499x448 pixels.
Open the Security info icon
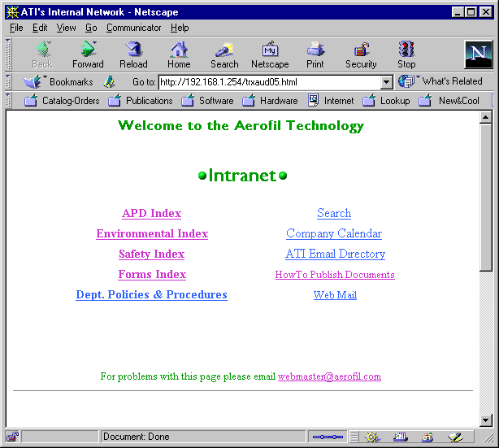(x=361, y=54)
